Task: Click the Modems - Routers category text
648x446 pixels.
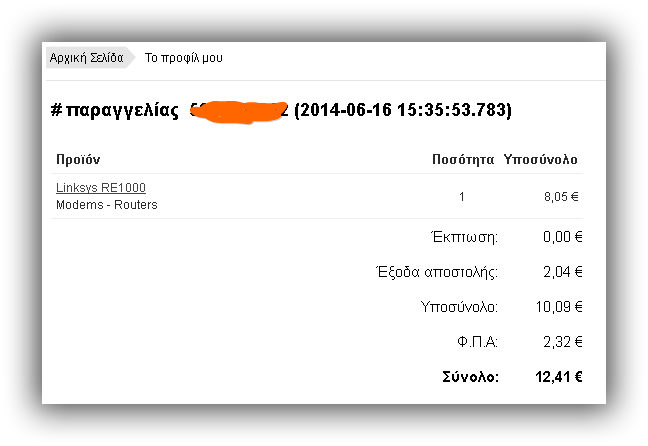Action: 107,205
